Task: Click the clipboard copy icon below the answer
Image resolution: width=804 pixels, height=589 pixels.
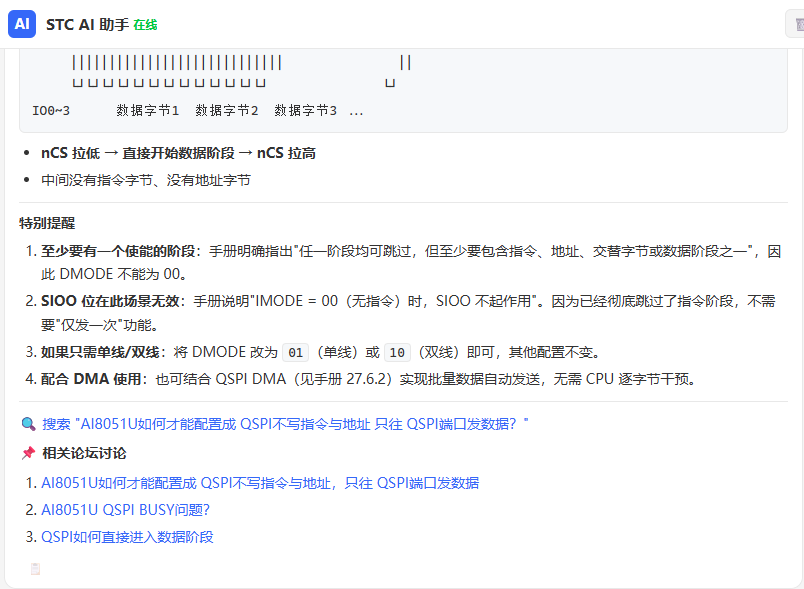Action: [x=35, y=568]
